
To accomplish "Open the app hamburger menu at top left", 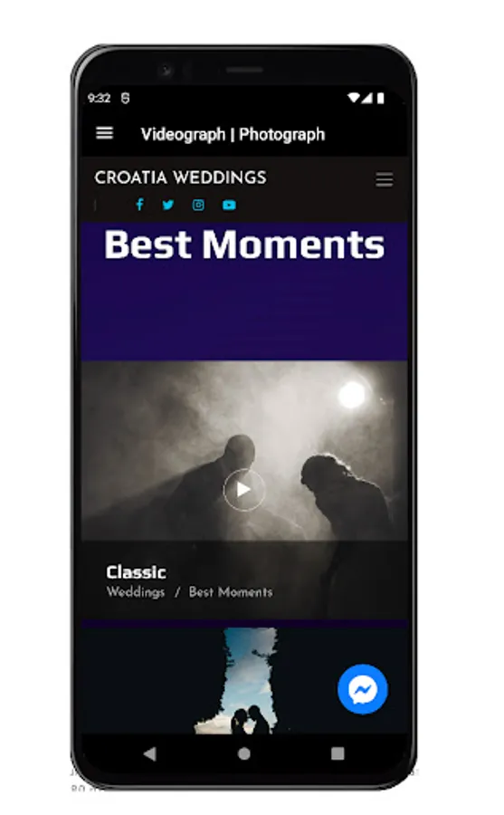I will point(104,133).
